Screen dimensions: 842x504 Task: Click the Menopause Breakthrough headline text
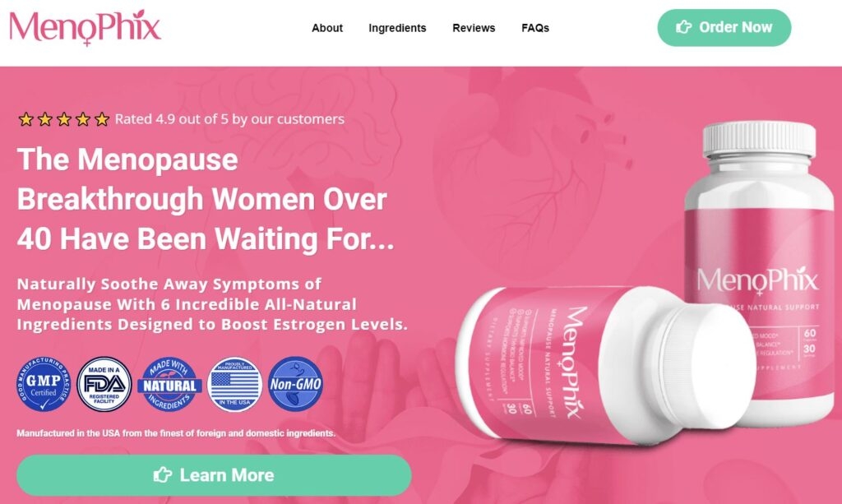pyautogui.click(x=206, y=199)
